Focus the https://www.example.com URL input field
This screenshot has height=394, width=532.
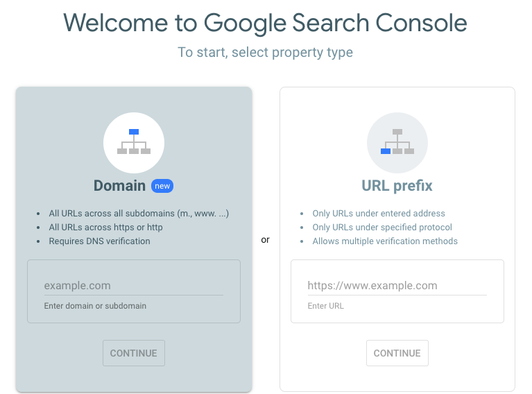[x=397, y=285]
